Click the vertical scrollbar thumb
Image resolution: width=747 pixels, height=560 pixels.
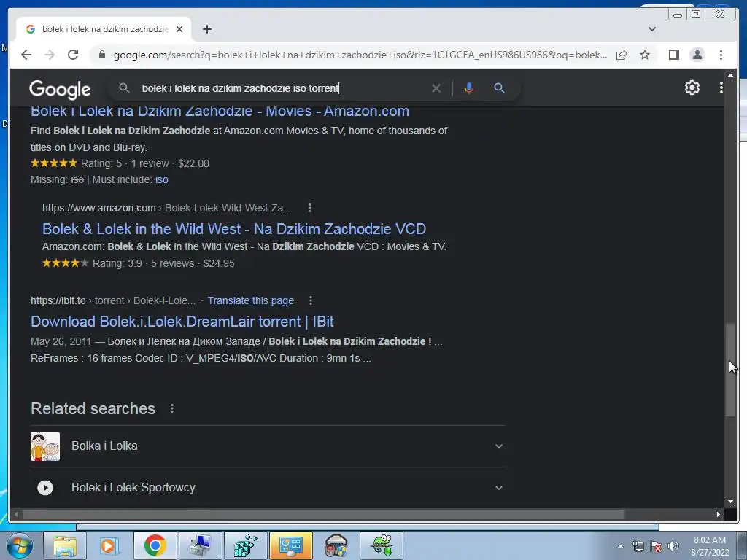pos(730,370)
